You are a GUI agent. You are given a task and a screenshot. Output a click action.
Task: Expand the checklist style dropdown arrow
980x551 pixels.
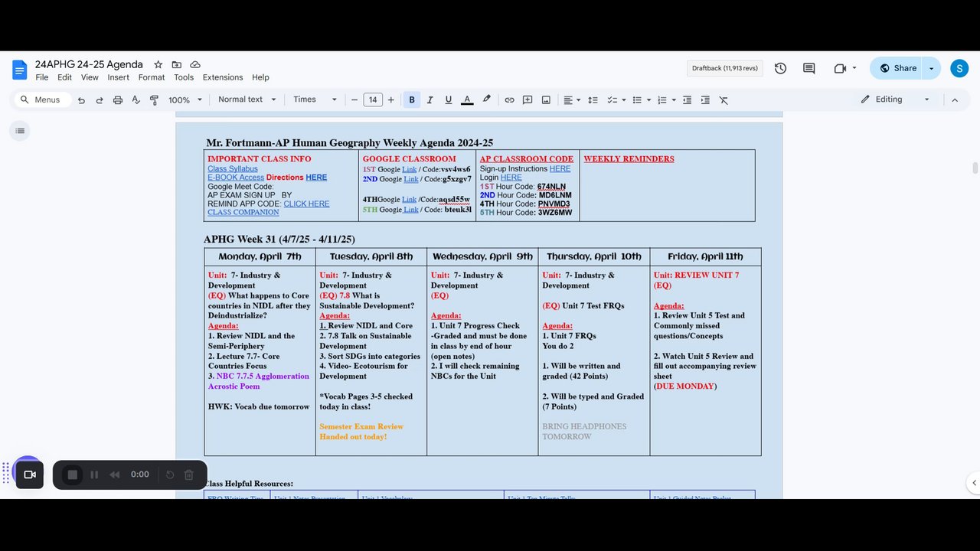point(624,99)
